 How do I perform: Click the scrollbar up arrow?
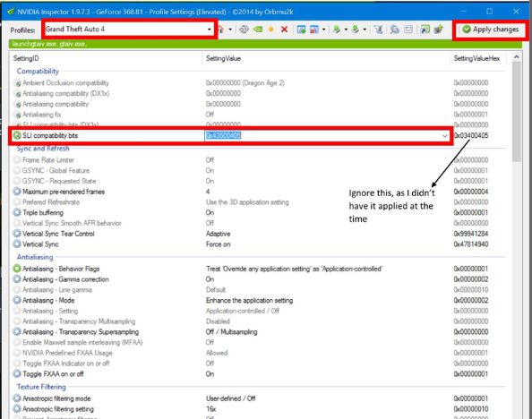point(517,57)
